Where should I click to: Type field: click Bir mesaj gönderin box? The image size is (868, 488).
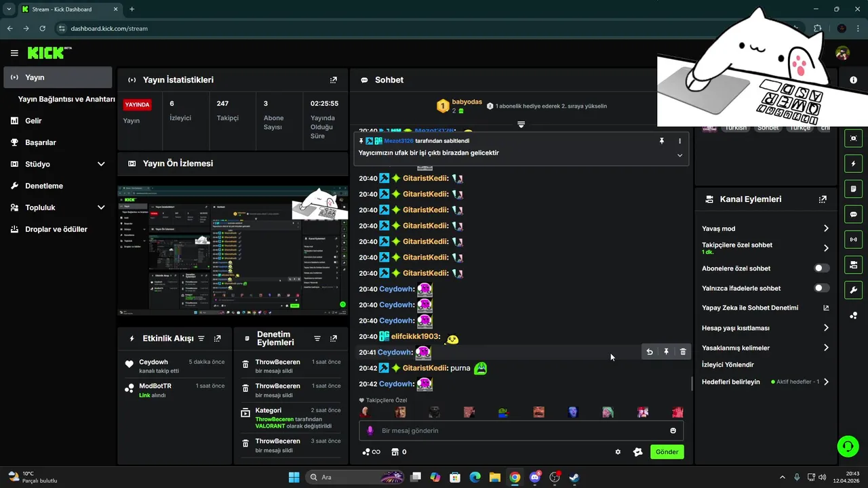(521, 430)
